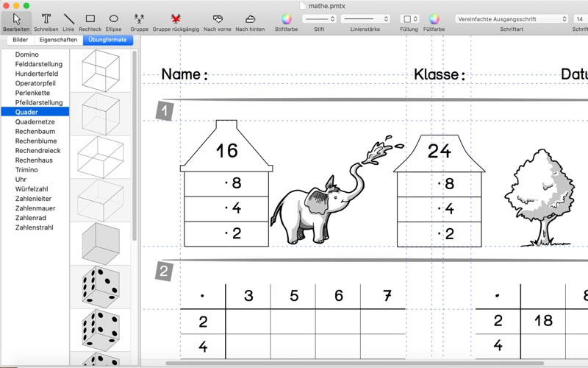Select Pfeildarstellung in the list
This screenshot has width=588, height=368.
pos(39,102)
